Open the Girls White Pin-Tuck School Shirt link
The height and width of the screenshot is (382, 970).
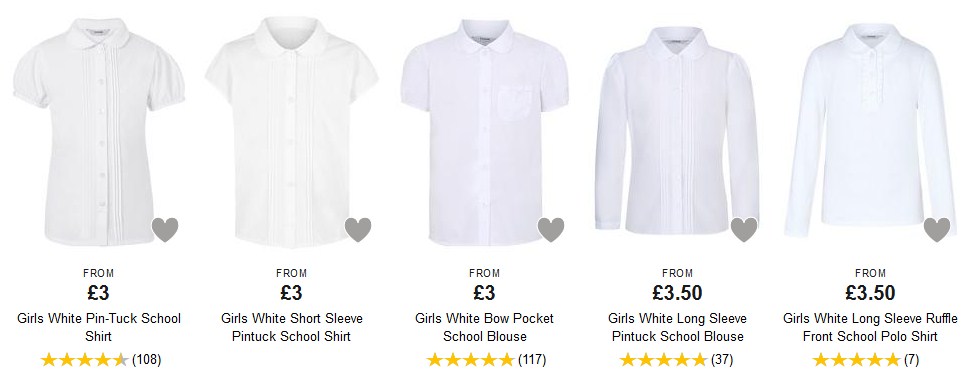[99, 328]
